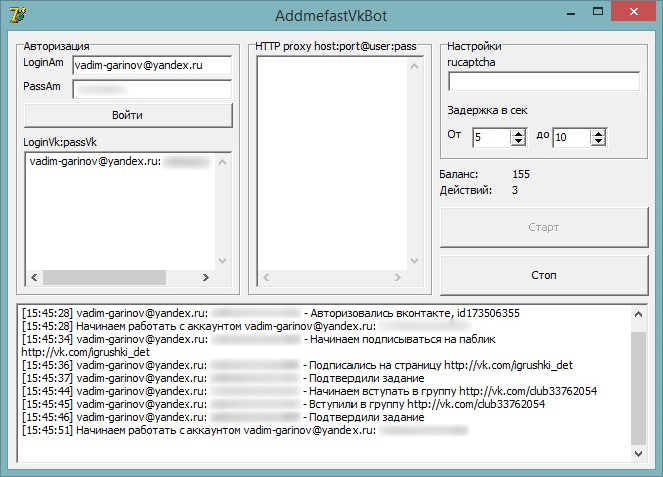
Task: Click inside the HTTP proxy list box
Action: [332, 163]
